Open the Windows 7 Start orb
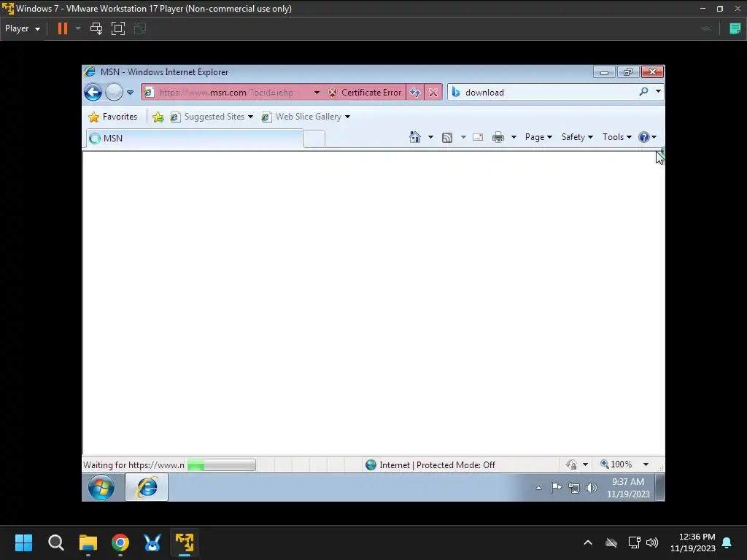The image size is (747, 560). pyautogui.click(x=101, y=487)
